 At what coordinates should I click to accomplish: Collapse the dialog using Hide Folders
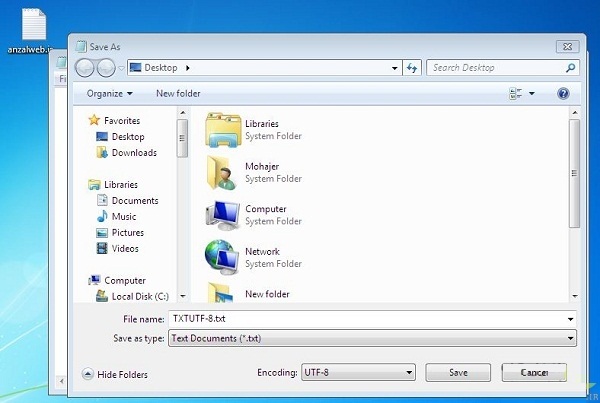[114, 374]
